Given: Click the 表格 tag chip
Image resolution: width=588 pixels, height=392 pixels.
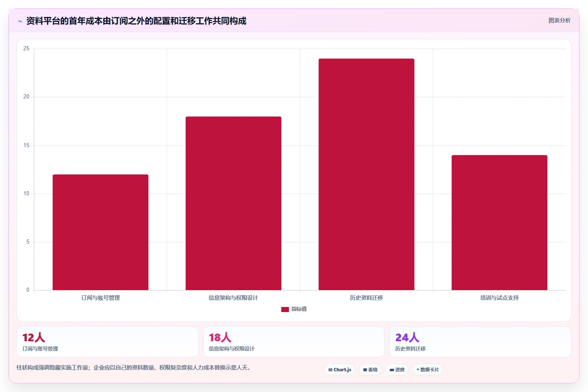Looking at the screenshot, I should 370,370.
